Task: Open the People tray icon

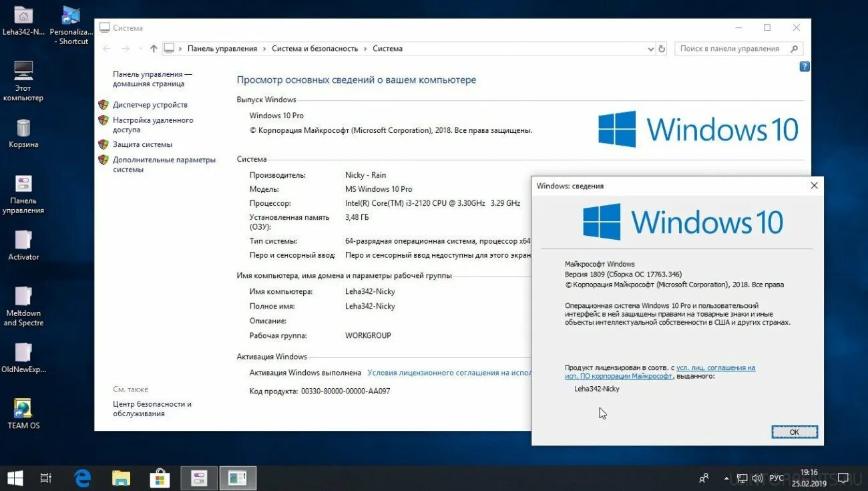Action: click(x=704, y=478)
